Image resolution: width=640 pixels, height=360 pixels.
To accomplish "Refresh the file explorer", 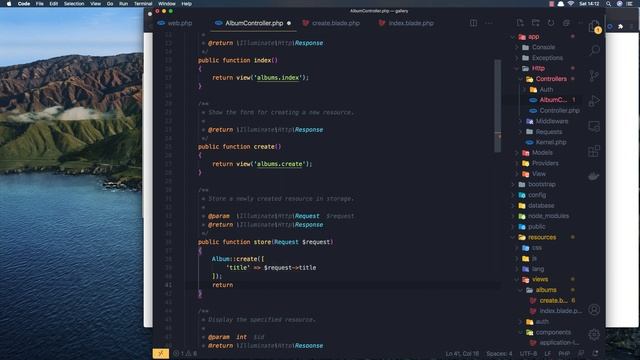I will (x=551, y=23).
